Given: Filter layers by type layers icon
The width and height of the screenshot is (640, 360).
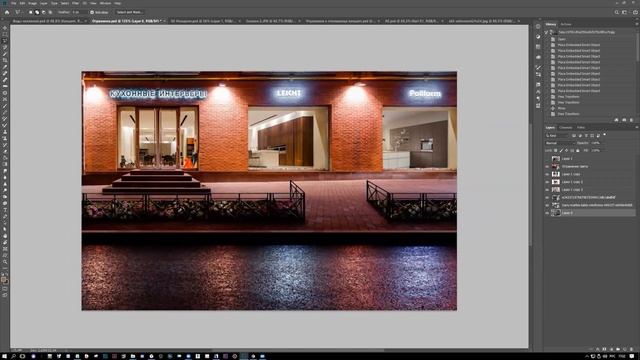Looking at the screenshot, I should click(586, 136).
